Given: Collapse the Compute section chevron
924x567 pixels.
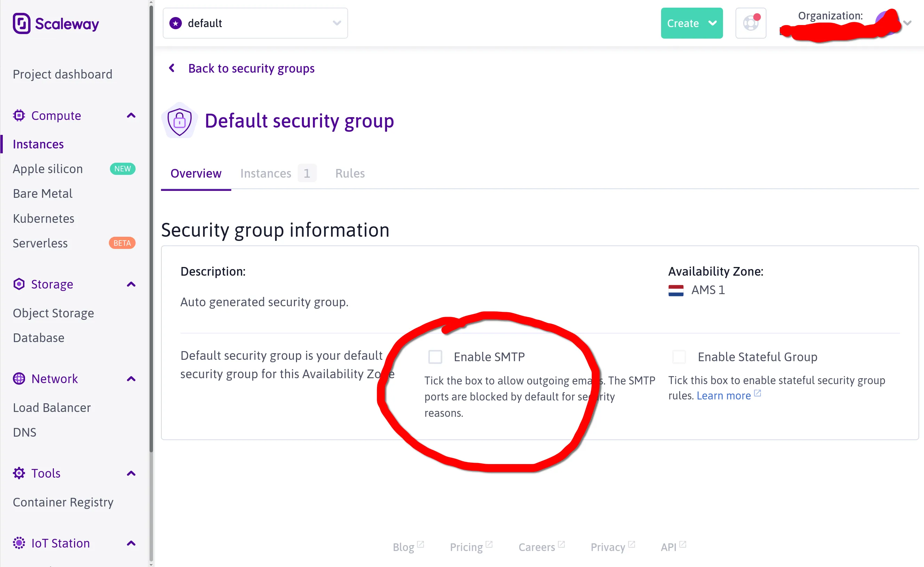Looking at the screenshot, I should (x=131, y=115).
